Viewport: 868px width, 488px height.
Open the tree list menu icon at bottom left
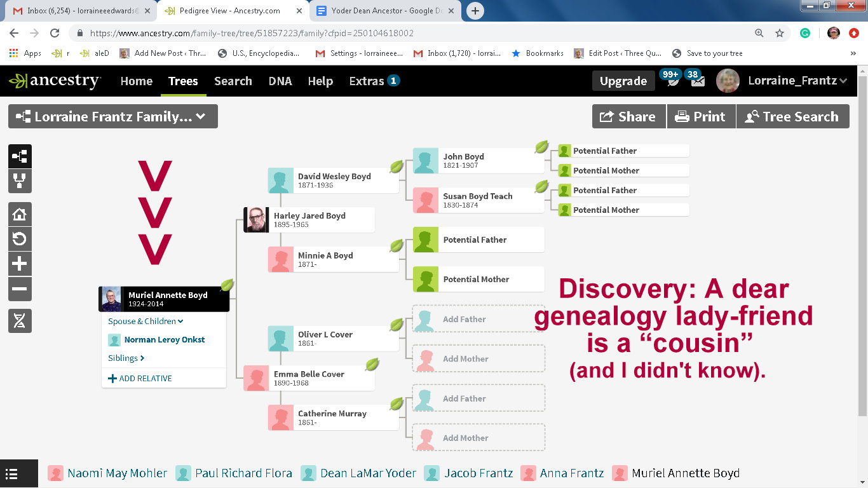(11, 474)
